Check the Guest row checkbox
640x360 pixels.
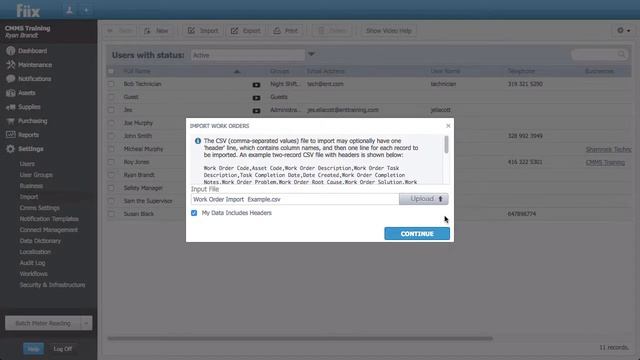coord(111,97)
